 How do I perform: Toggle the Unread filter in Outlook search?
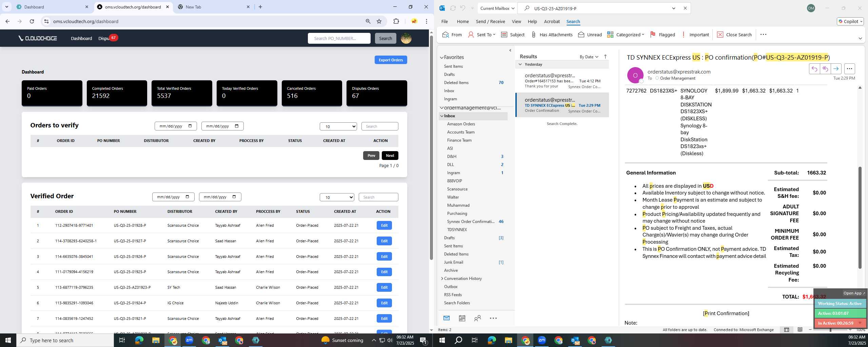(x=590, y=35)
